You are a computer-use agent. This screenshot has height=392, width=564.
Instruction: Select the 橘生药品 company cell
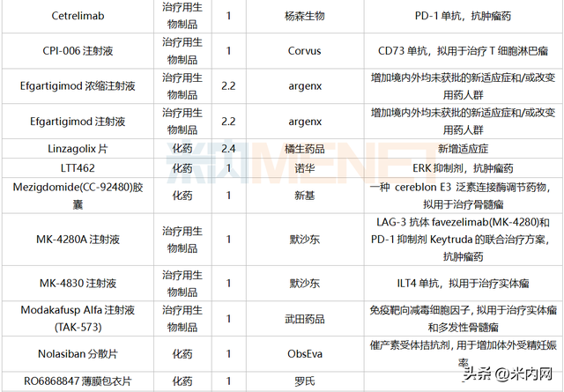pos(305,149)
